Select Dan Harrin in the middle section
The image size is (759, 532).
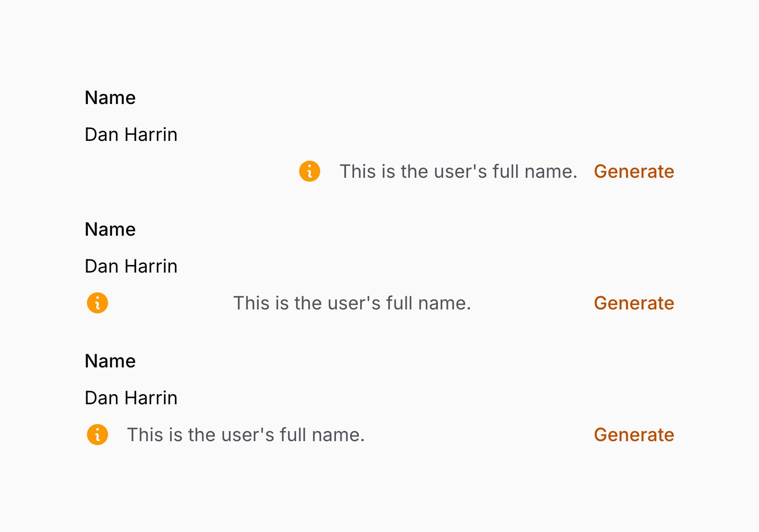[131, 266]
